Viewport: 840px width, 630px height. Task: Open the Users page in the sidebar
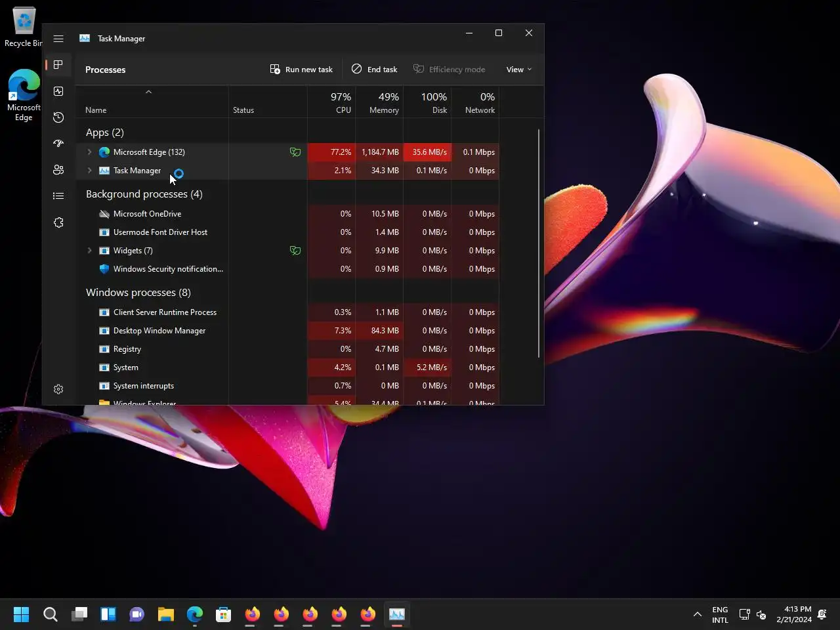point(58,170)
